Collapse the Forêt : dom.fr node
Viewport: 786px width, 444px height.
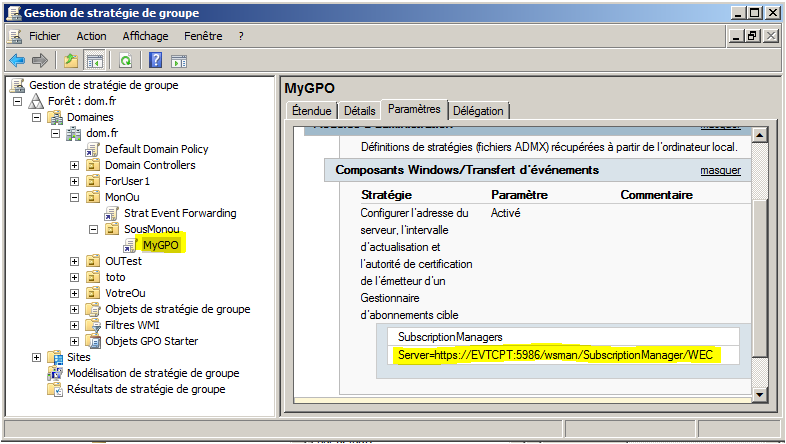(x=18, y=101)
